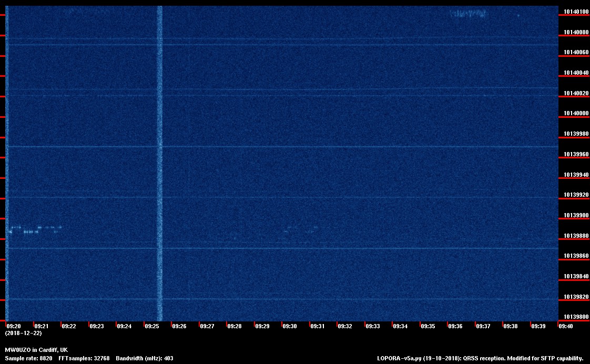590x364 pixels.
Task: Click the 10140060 frequency label
Action: pos(576,53)
